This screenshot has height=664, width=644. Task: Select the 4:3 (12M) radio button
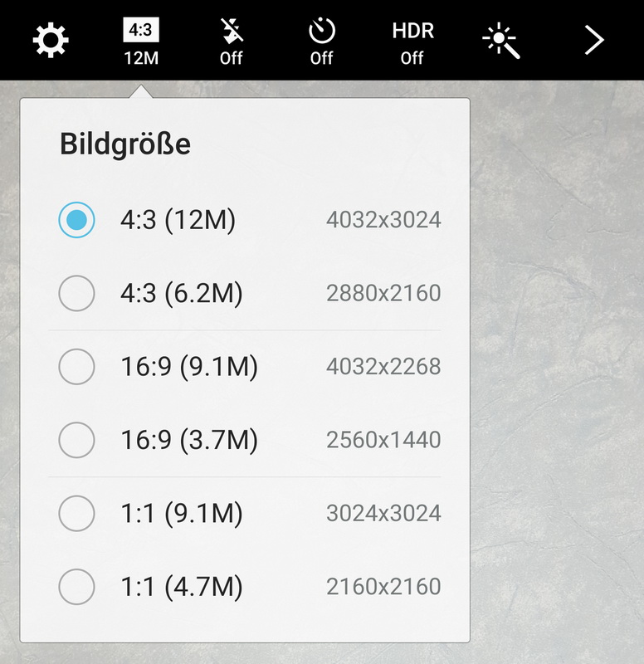[x=76, y=220]
